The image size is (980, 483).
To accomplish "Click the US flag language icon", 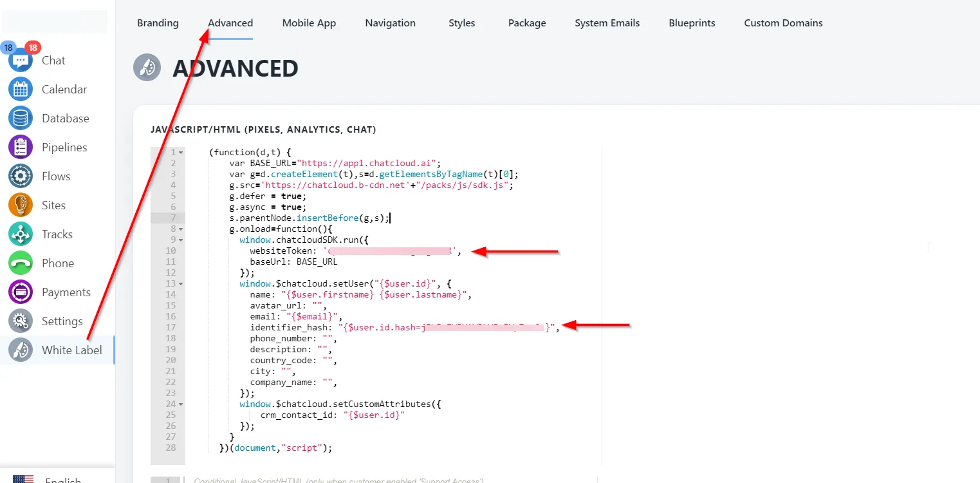I will [x=23, y=479].
